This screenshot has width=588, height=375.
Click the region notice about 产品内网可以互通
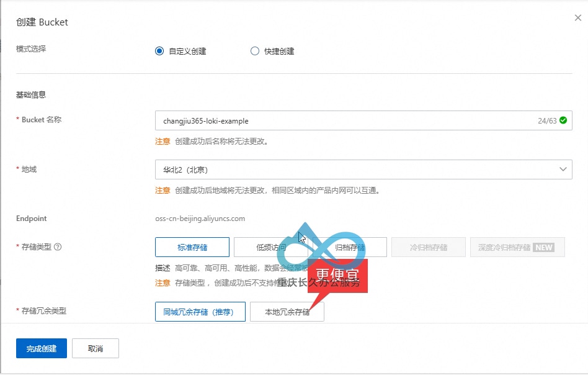tap(277, 191)
